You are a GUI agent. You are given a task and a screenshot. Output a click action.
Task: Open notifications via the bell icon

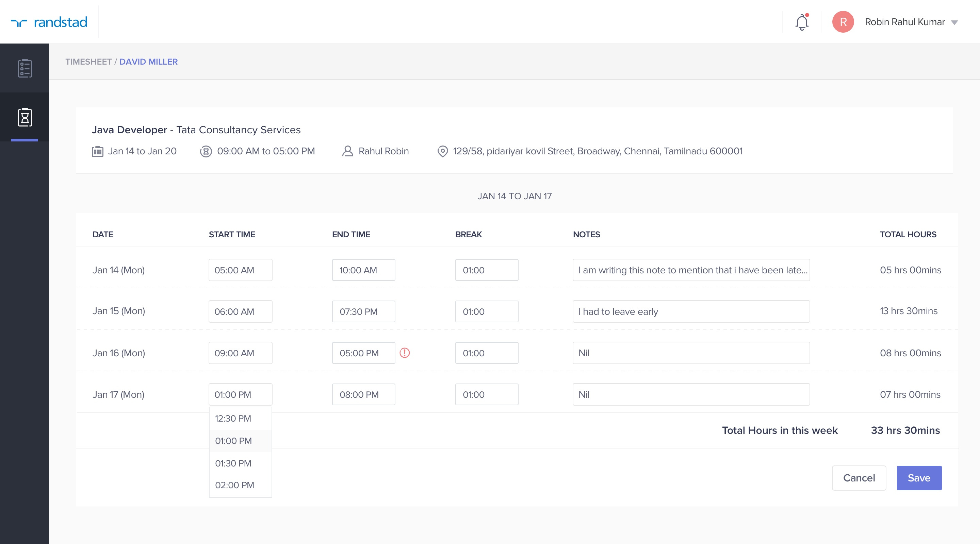(x=802, y=22)
